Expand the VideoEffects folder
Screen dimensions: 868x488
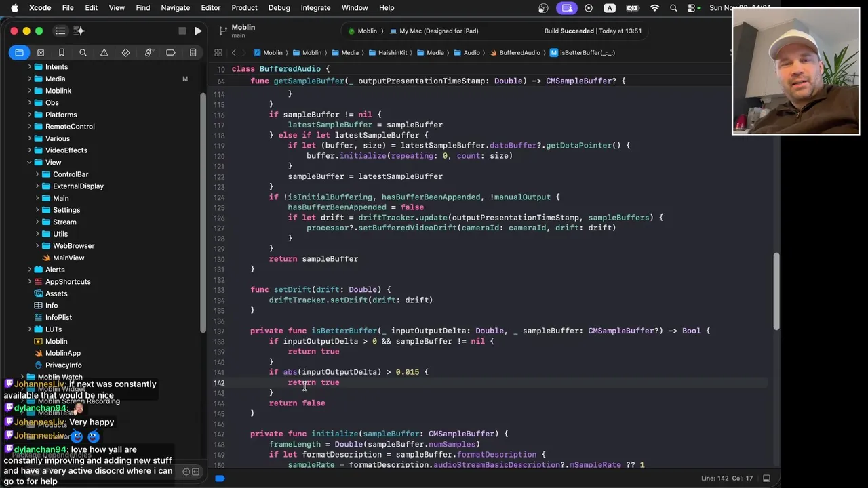click(29, 150)
